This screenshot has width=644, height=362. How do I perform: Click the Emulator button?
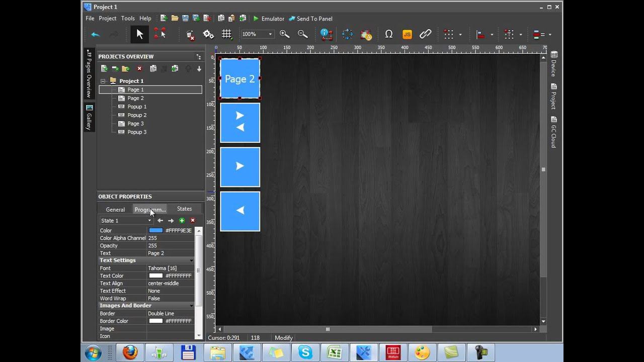click(269, 19)
